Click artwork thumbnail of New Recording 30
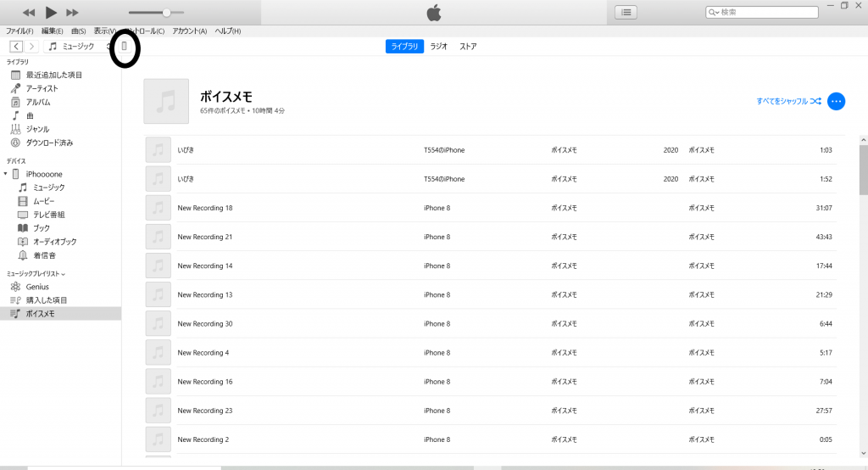This screenshot has width=868, height=470. click(158, 324)
